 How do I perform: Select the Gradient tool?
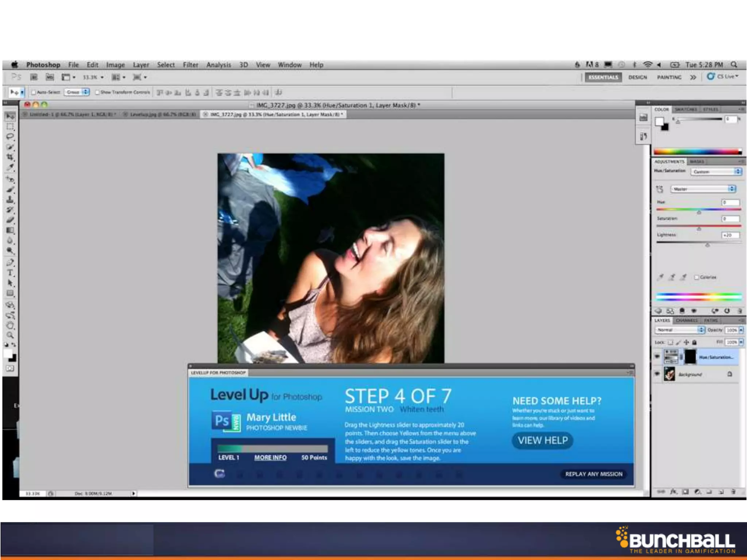tap(10, 230)
